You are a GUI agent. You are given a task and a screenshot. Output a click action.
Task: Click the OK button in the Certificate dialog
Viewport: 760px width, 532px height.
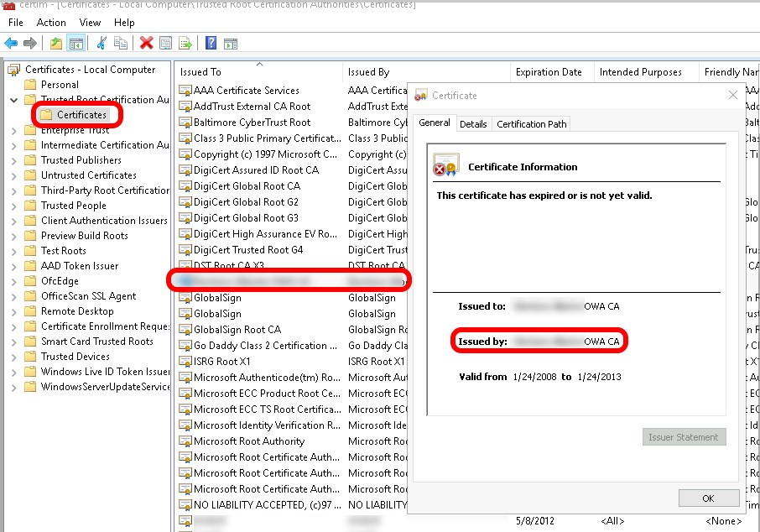[707, 498]
